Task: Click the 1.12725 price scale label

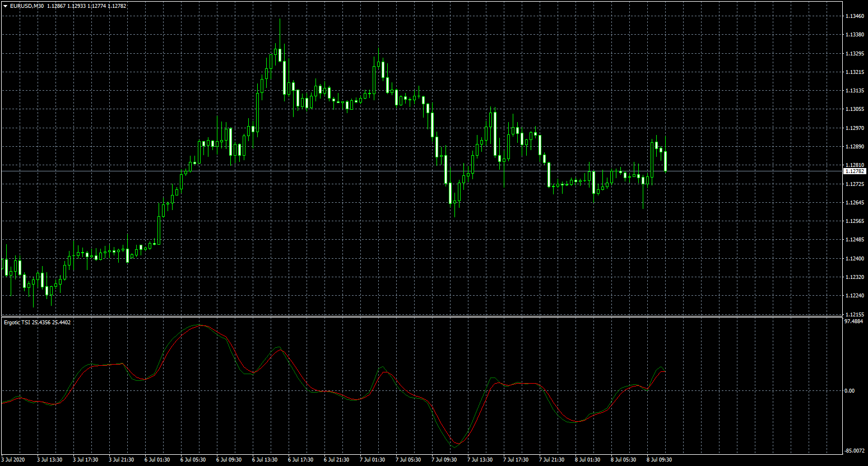Action: (x=855, y=184)
